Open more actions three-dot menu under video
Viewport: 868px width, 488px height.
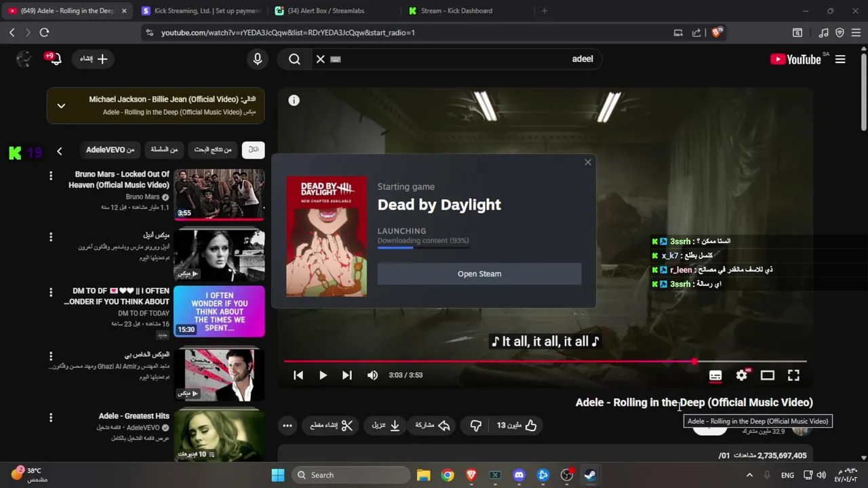pyautogui.click(x=288, y=426)
